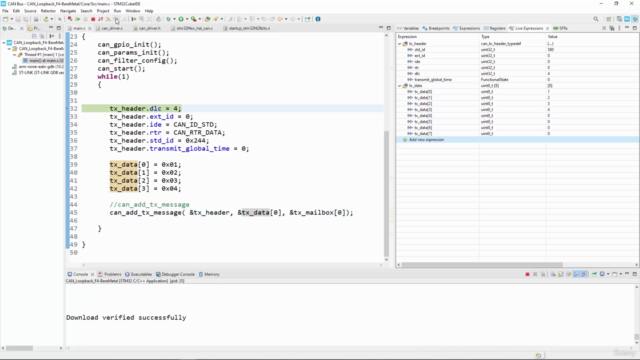
Task: Open the Registers view tab
Action: coord(495,28)
